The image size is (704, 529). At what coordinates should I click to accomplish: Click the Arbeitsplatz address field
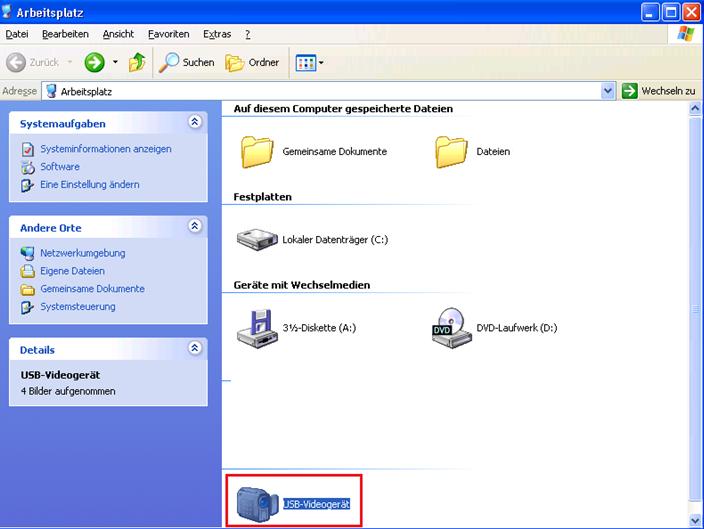click(x=328, y=91)
